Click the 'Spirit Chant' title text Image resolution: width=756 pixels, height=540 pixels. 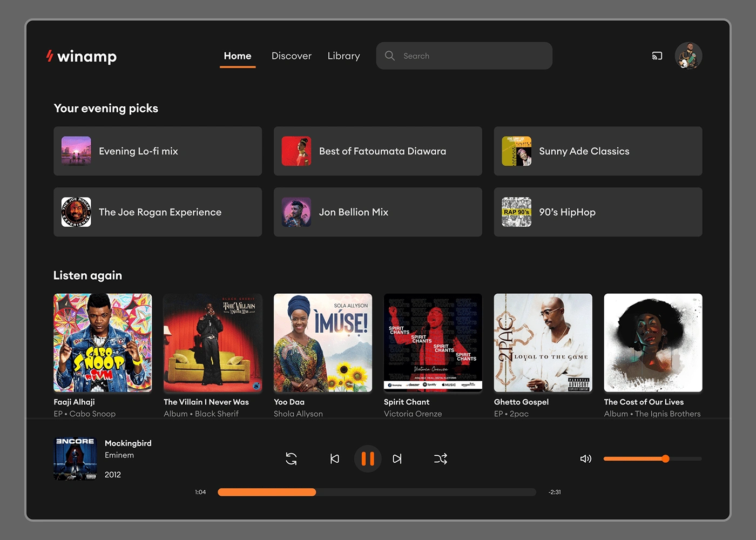point(407,402)
